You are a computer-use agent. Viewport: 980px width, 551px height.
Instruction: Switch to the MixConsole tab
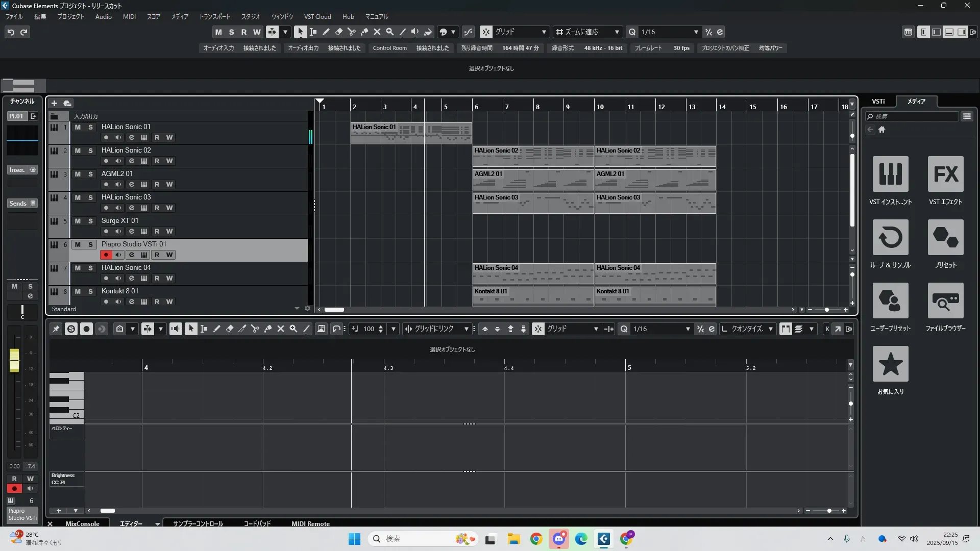coord(82,523)
